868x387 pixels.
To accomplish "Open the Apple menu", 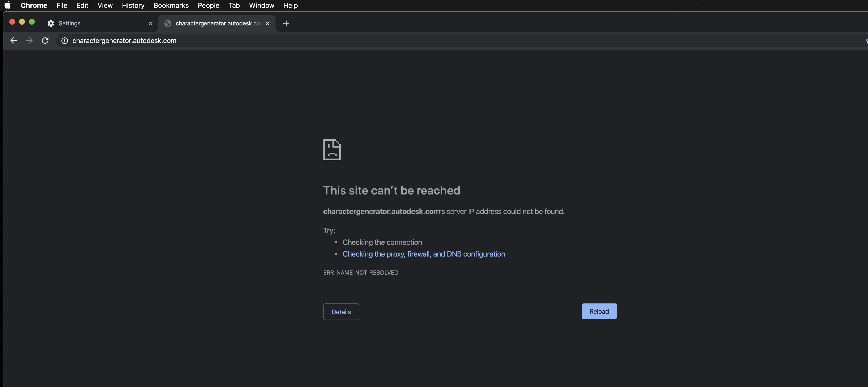I will [x=7, y=5].
